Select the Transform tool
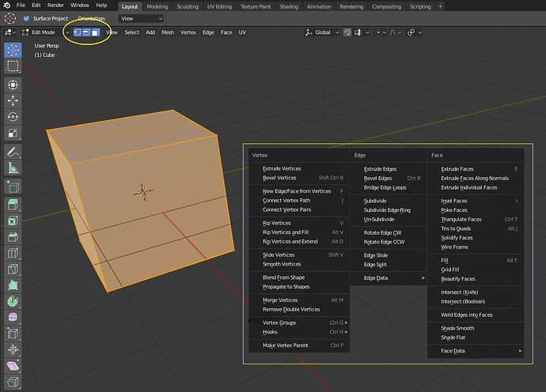The width and height of the screenshot is (546, 392). point(13,85)
